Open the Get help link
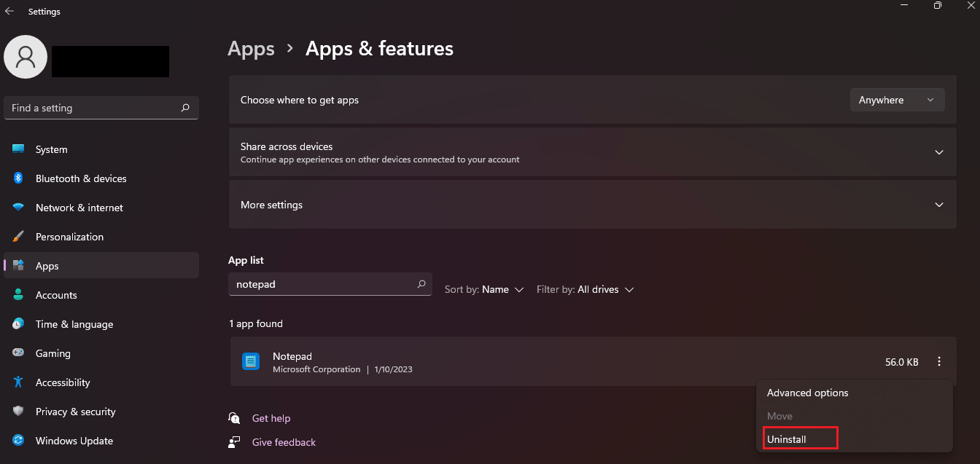This screenshot has height=464, width=980. click(x=271, y=418)
